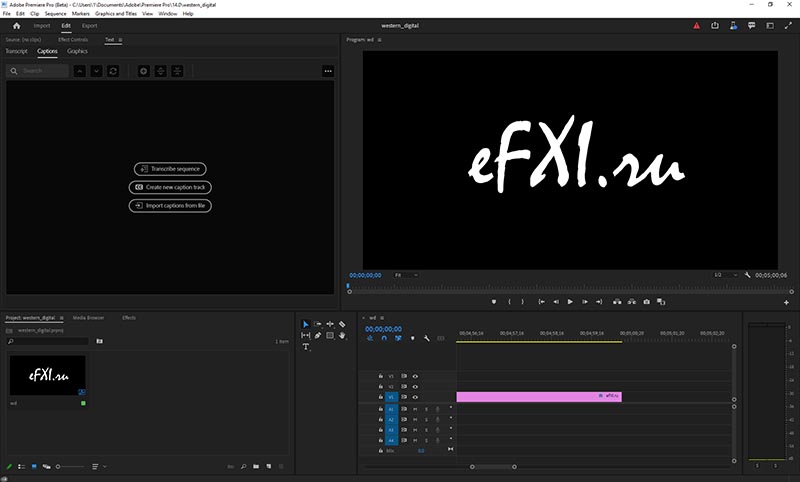Click Create new caption track
The width and height of the screenshot is (800, 482).
(x=171, y=187)
